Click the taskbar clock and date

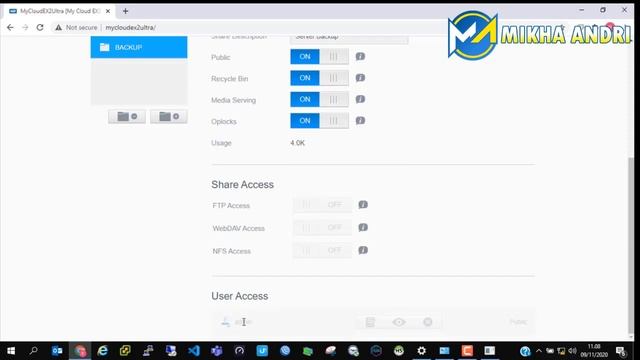tap(594, 351)
